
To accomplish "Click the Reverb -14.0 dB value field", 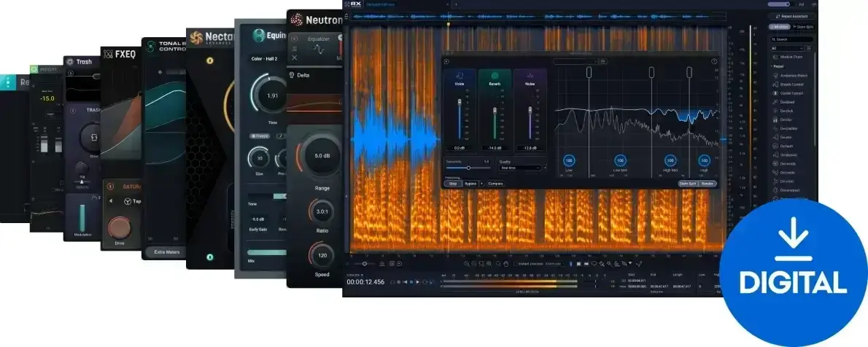I will [495, 148].
